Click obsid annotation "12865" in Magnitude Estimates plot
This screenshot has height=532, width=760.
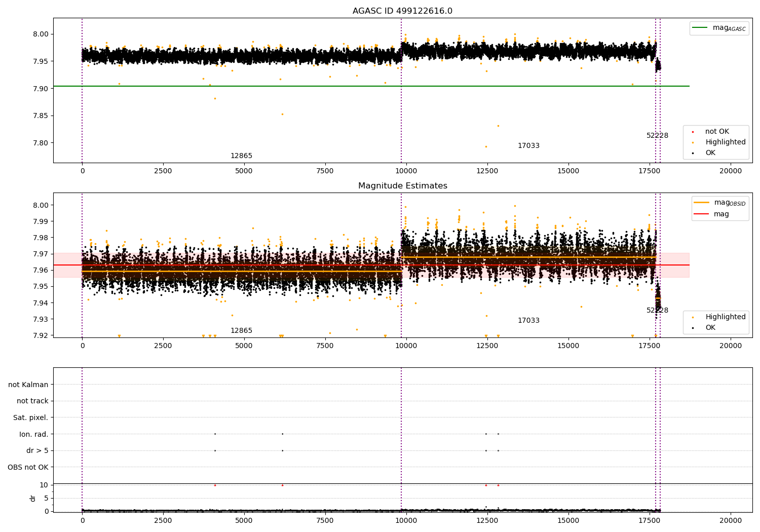(241, 331)
